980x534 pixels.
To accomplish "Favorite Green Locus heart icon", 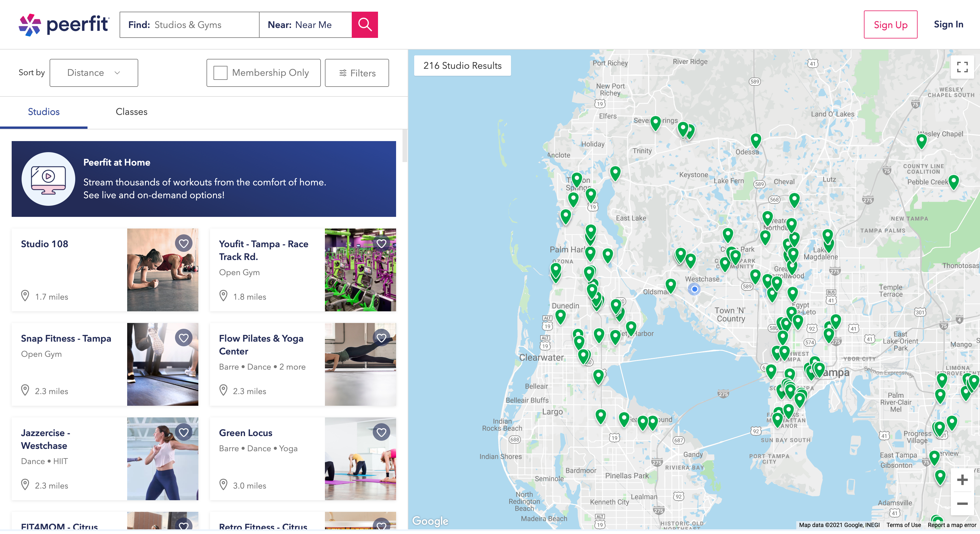I will [x=381, y=432].
